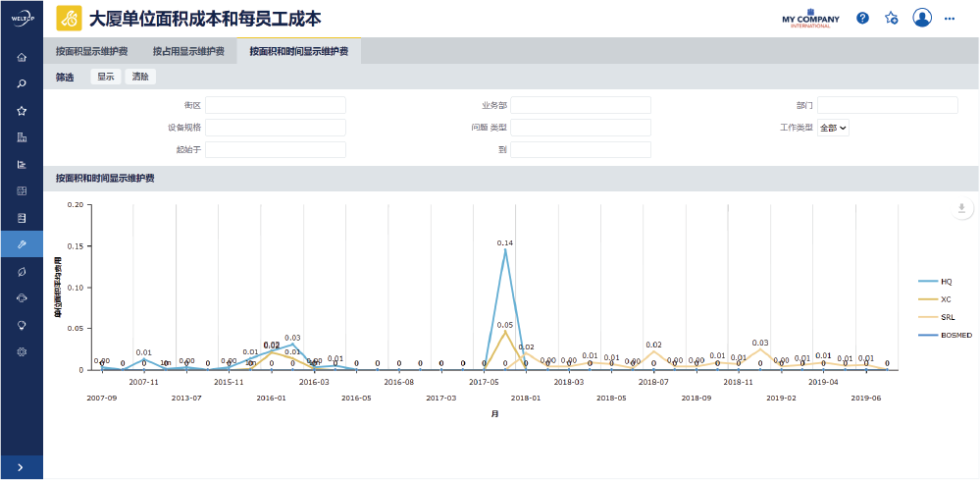Toggle the BOSMED series in legend
Image resolution: width=980 pixels, height=480 pixels.
click(945, 336)
